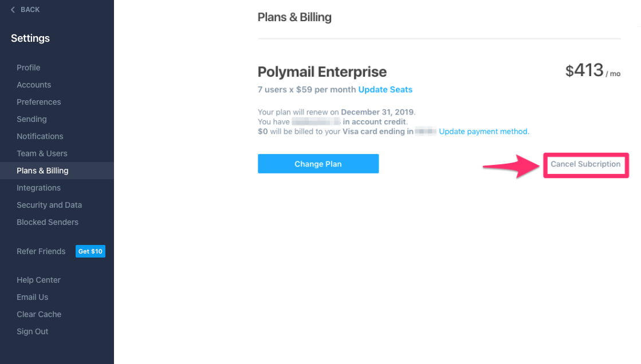
Task: Select Plans & Billing in sidebar
Action: tap(42, 171)
